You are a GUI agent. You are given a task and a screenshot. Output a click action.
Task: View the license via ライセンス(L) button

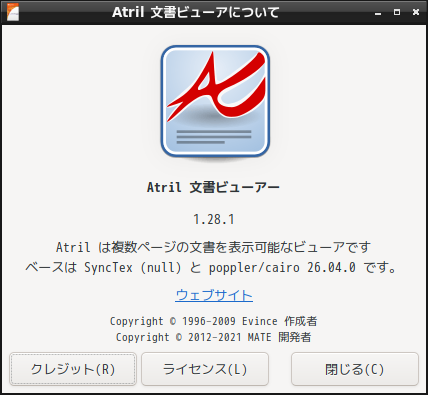205,369
